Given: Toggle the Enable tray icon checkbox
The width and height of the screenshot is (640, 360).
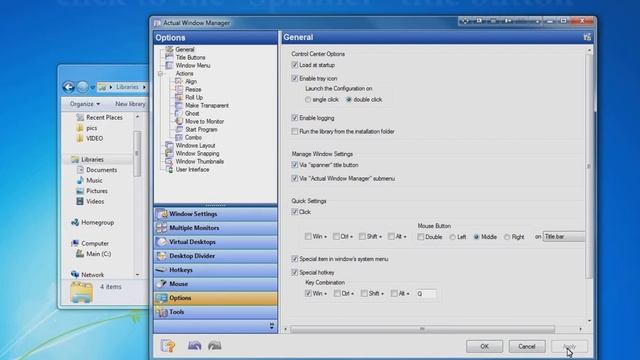Looking at the screenshot, I should coord(295,78).
